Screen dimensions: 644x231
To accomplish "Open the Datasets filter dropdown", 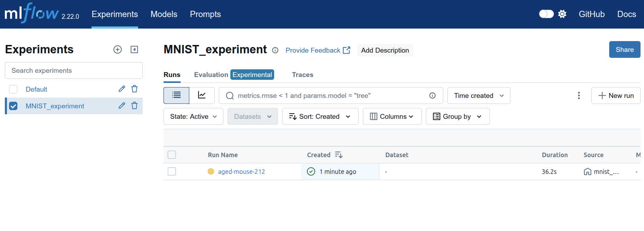I will [x=253, y=116].
